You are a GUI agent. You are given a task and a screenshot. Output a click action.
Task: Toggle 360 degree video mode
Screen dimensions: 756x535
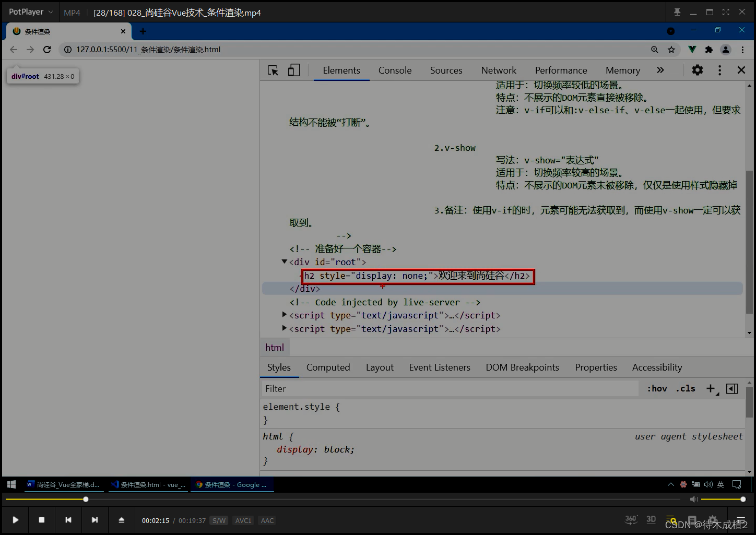pos(631,519)
